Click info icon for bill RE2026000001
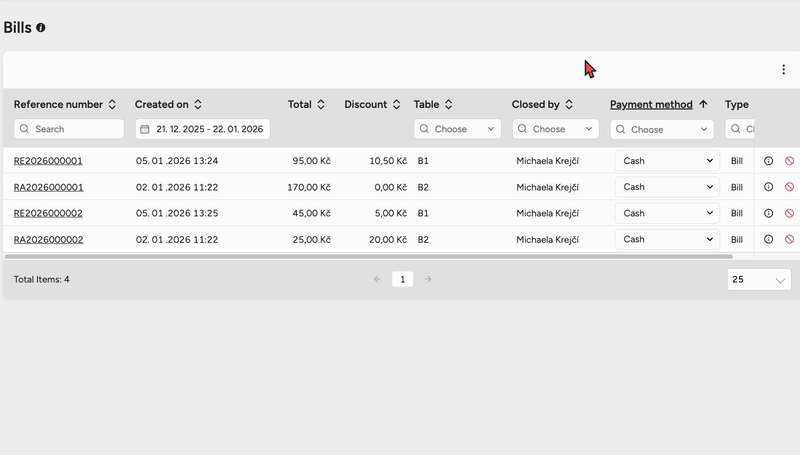 pos(768,161)
